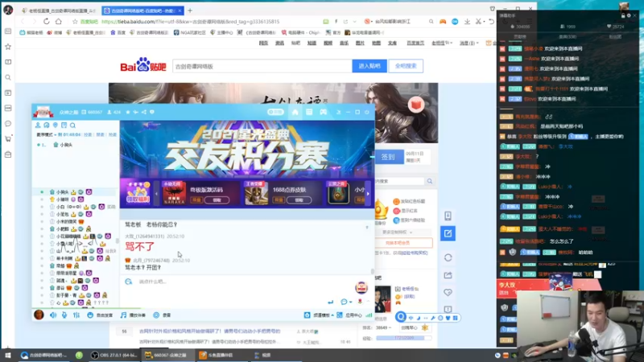Click the Tieba heart favorite floating icon
This screenshot has width=644, height=362.
pyautogui.click(x=448, y=292)
